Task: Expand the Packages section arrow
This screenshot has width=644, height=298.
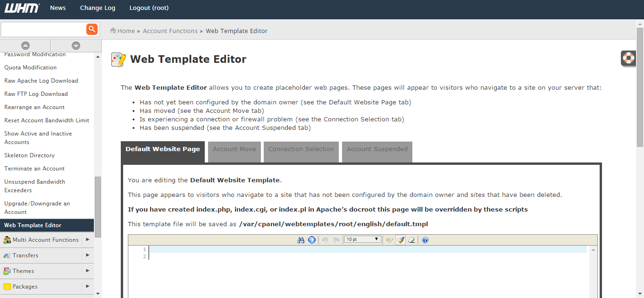Action: point(87,287)
